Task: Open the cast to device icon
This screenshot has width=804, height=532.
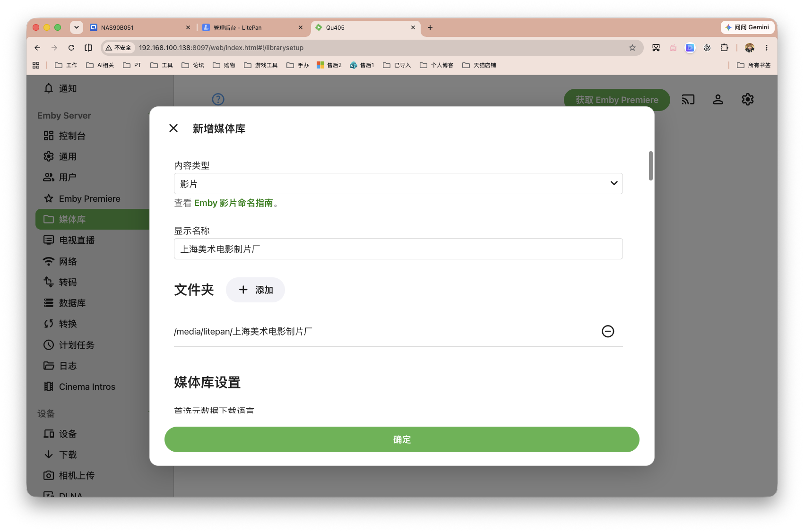Action: pos(688,99)
